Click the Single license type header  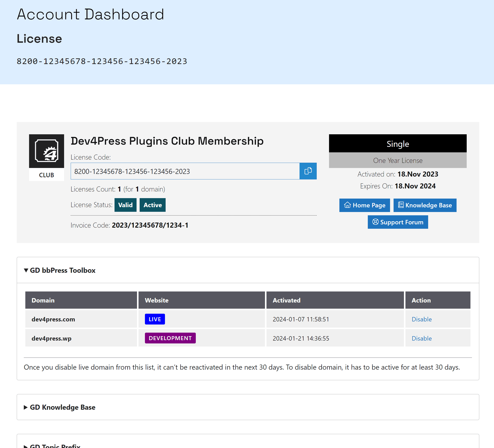pyautogui.click(x=398, y=144)
